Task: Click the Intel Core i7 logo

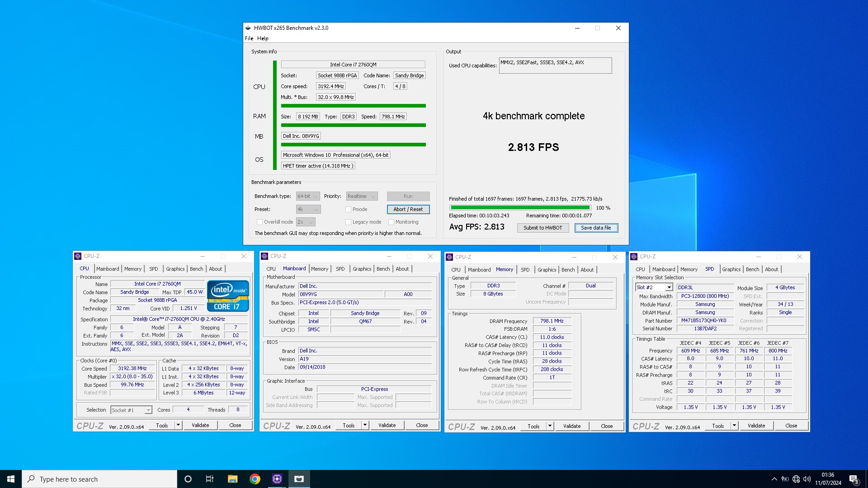Action: tap(228, 296)
